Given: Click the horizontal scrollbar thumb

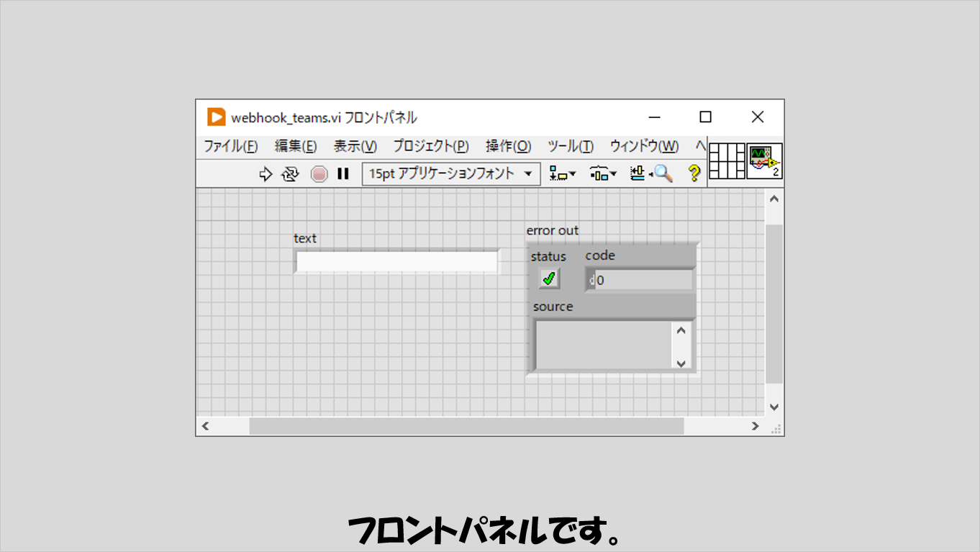Looking at the screenshot, I should click(x=466, y=426).
